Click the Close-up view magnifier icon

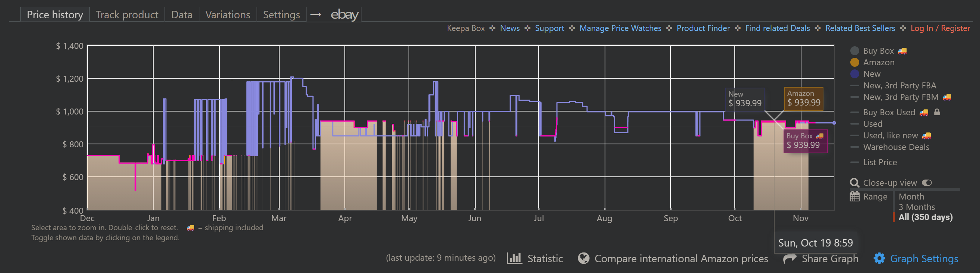pos(854,183)
